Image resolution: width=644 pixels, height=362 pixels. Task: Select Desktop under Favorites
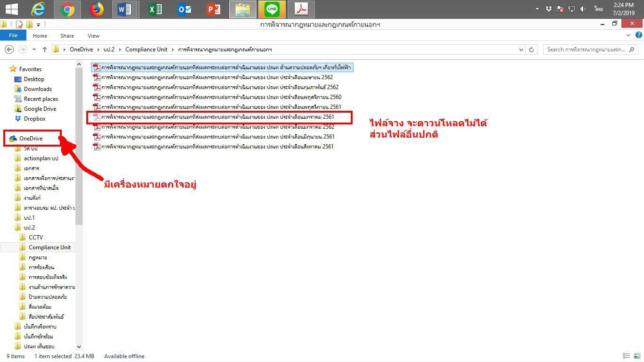[34, 79]
